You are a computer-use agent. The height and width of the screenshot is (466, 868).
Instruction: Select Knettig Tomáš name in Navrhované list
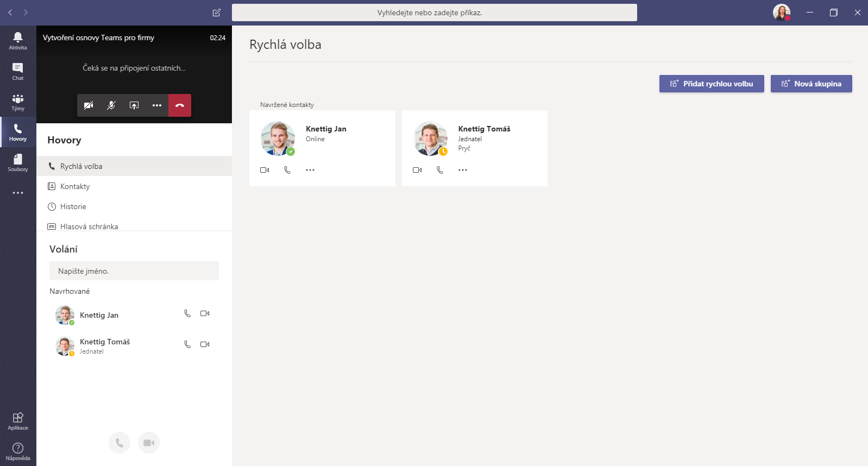click(105, 342)
